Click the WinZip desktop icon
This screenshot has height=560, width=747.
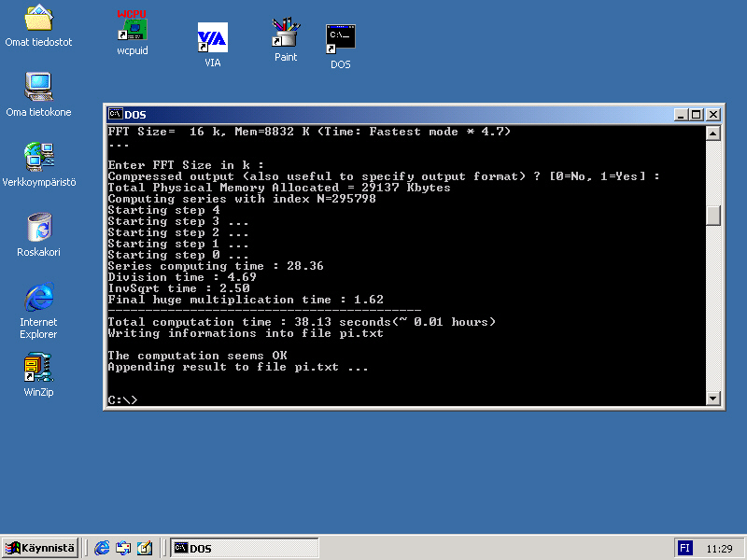pyautogui.click(x=38, y=368)
